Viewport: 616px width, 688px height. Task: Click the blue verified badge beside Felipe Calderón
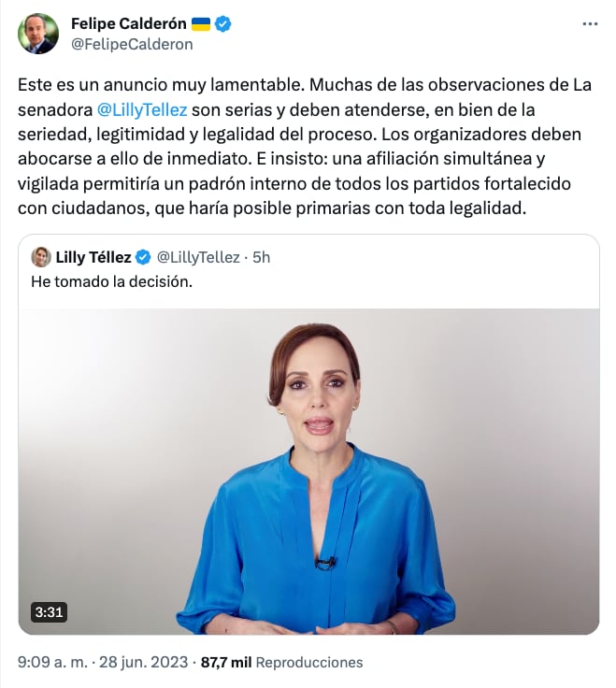[x=224, y=24]
